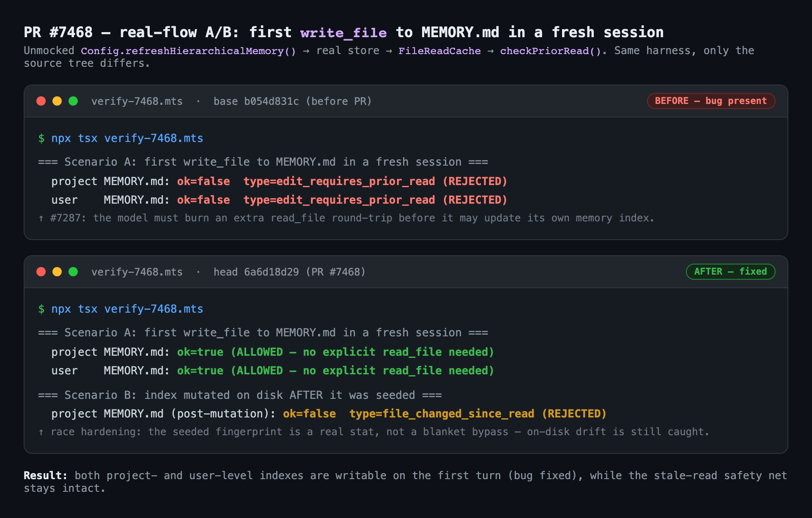Click the checkPriorRead() code reference

click(x=551, y=51)
